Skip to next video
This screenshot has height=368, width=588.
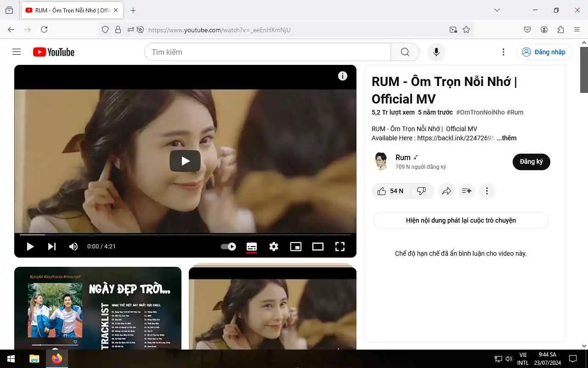[52, 247]
